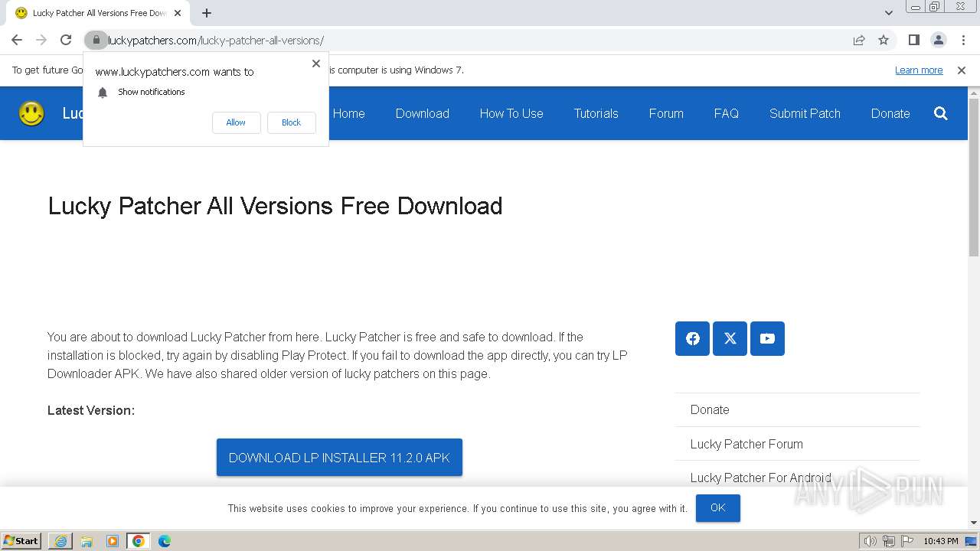Expand the tab search chevron
The width and height of the screenshot is (980, 551).
888,13
